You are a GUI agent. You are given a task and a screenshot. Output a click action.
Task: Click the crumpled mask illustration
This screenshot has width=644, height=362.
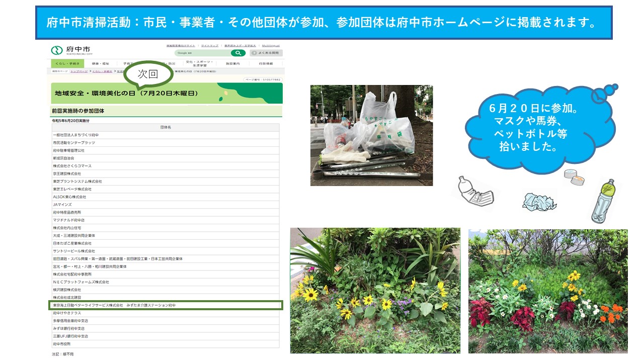tap(539, 201)
